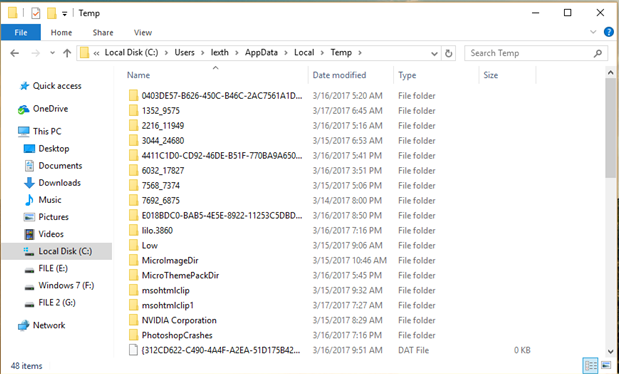
Task: Expand the ribbon with the chevron
Action: 593,32
